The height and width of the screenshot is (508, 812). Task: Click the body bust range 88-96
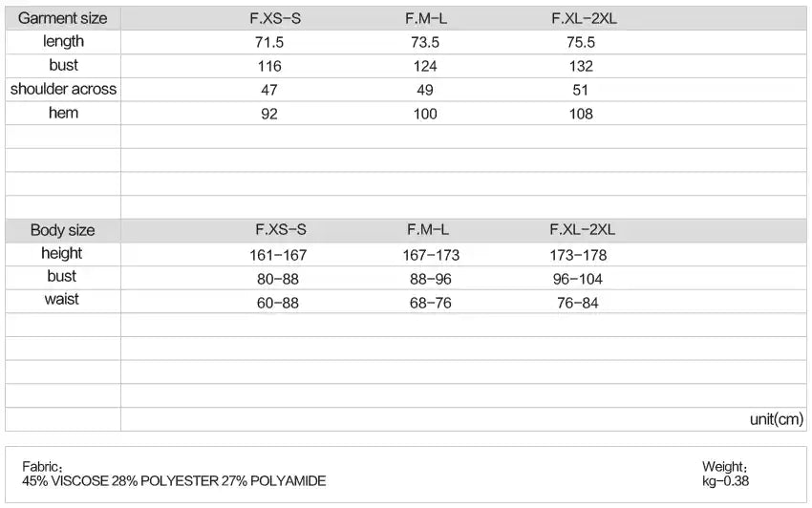428,280
